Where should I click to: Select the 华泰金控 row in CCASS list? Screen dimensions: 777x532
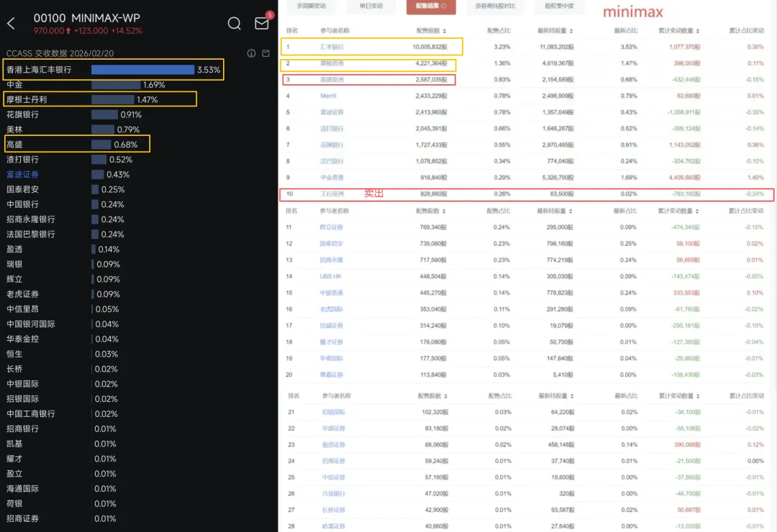click(x=62, y=339)
